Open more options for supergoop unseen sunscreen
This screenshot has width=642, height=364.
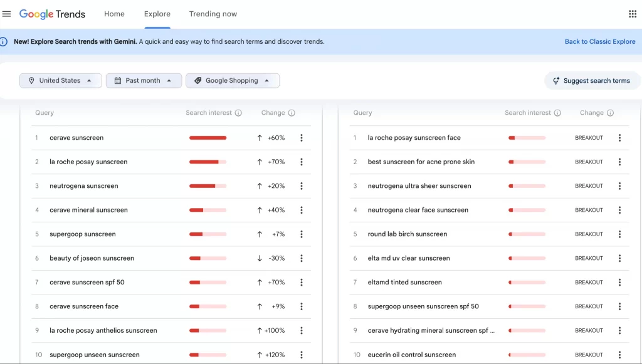click(x=302, y=355)
